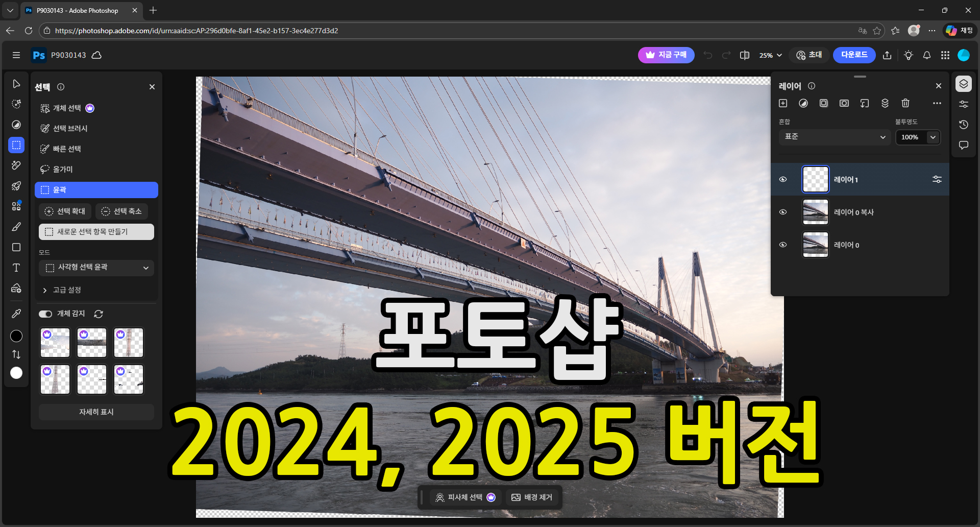Select the Eyedropper tool
Image resolution: width=980 pixels, height=527 pixels.
(16, 314)
